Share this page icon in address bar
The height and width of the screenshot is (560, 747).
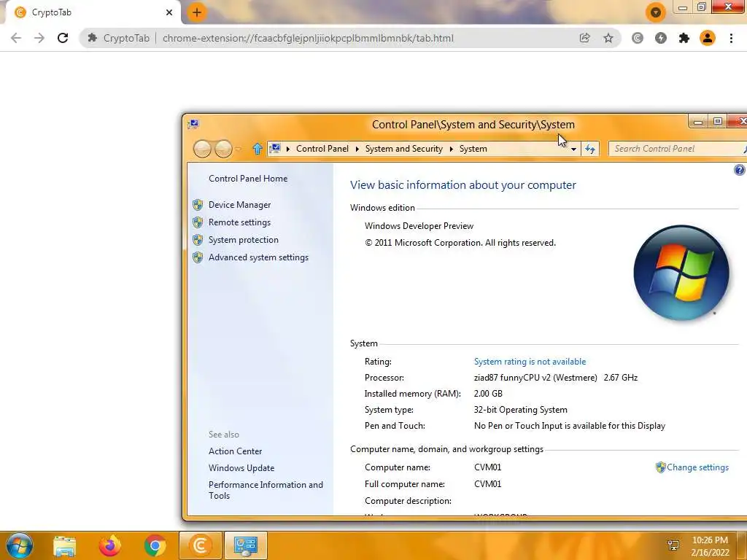(584, 38)
